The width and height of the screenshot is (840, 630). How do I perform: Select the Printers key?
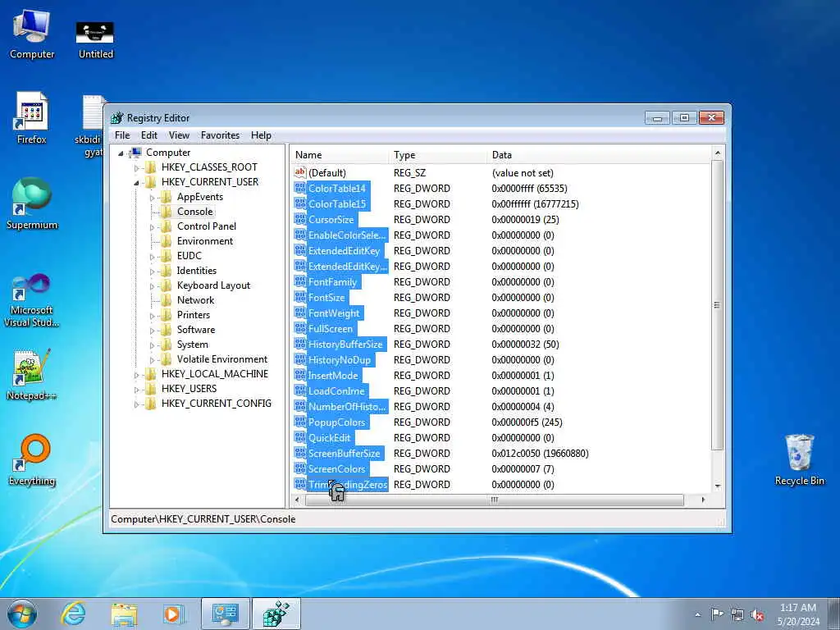pos(194,315)
